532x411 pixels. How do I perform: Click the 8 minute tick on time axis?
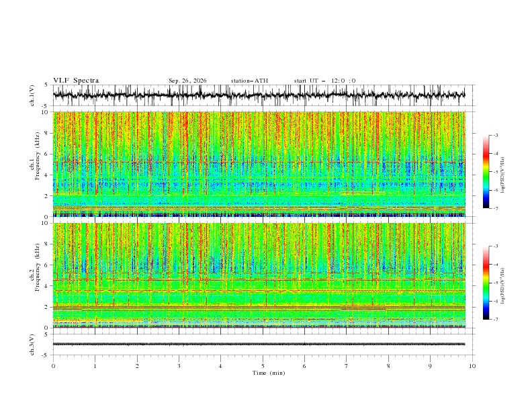388,366
